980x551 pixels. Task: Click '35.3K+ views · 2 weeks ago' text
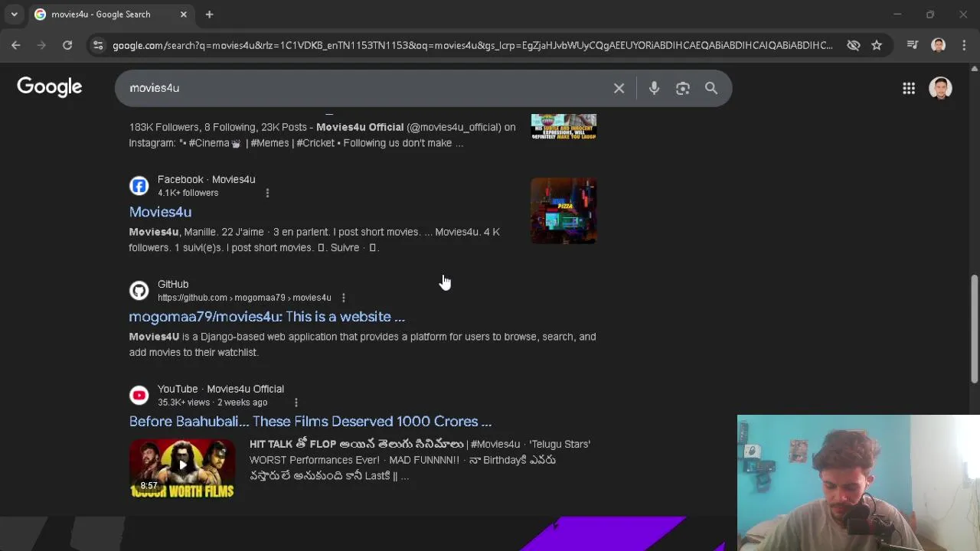[212, 403]
